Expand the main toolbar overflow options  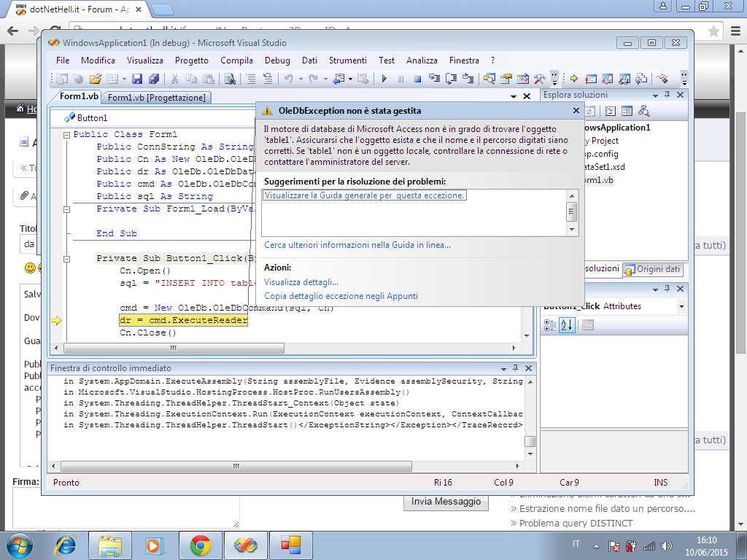(x=554, y=79)
